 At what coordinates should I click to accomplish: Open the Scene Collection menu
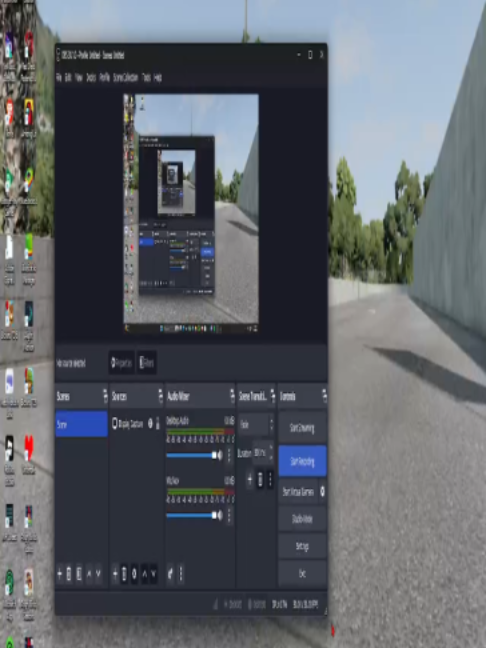tap(125, 77)
